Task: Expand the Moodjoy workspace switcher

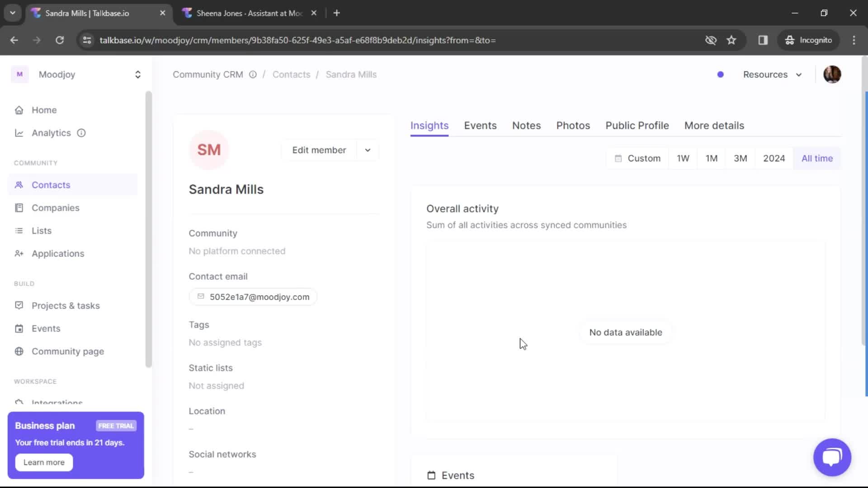Action: click(138, 75)
